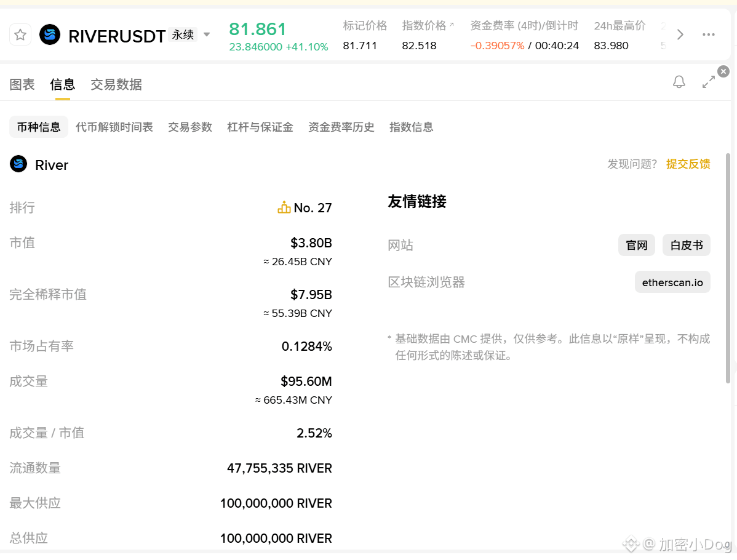Switch to the 交易数据 tab
The image size is (737, 560).
click(x=116, y=85)
